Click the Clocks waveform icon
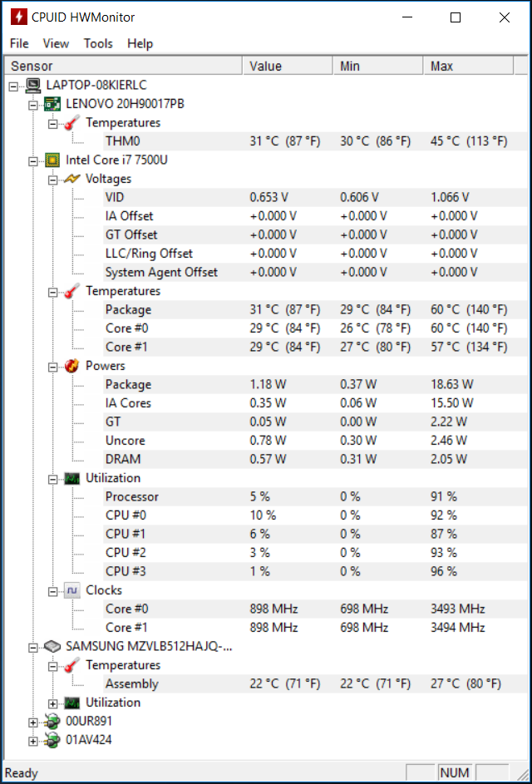This screenshot has width=532, height=784. click(72, 590)
